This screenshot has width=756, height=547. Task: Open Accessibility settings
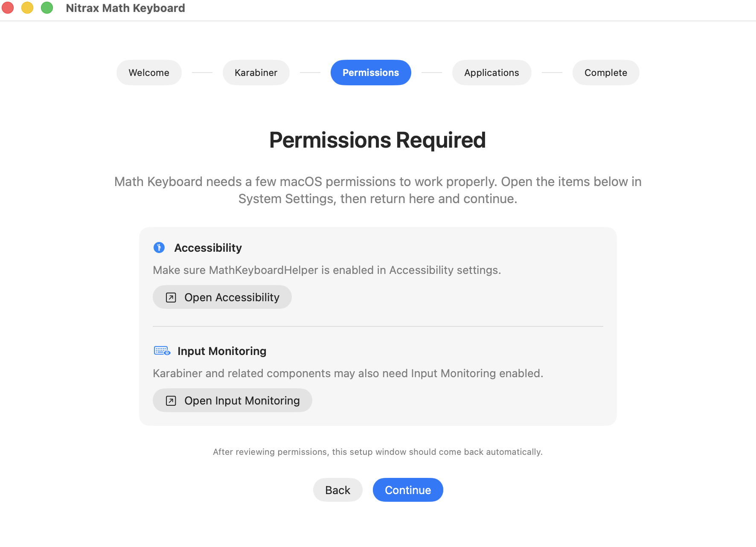[x=222, y=297]
